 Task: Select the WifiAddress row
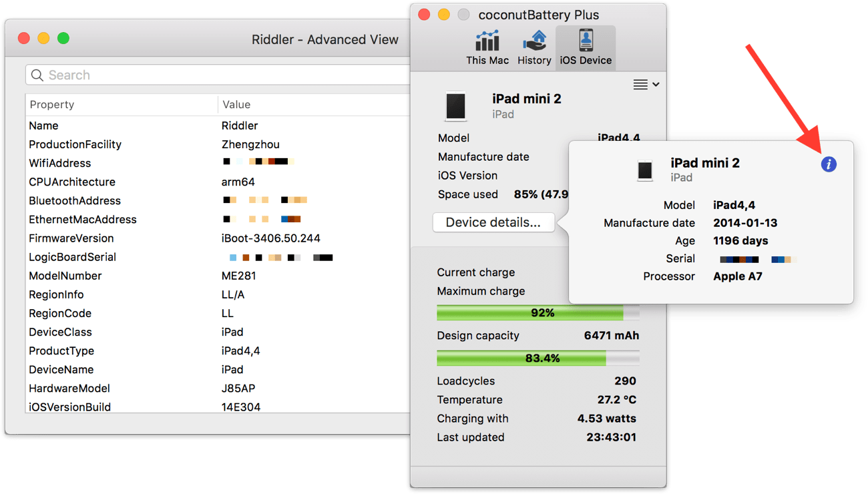tap(218, 163)
